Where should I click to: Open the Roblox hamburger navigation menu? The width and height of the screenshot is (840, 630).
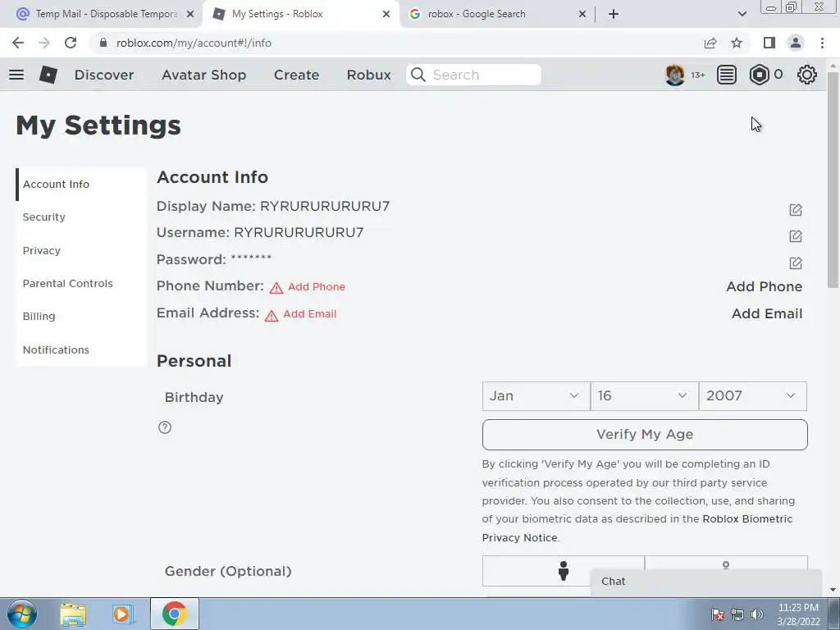click(16, 75)
